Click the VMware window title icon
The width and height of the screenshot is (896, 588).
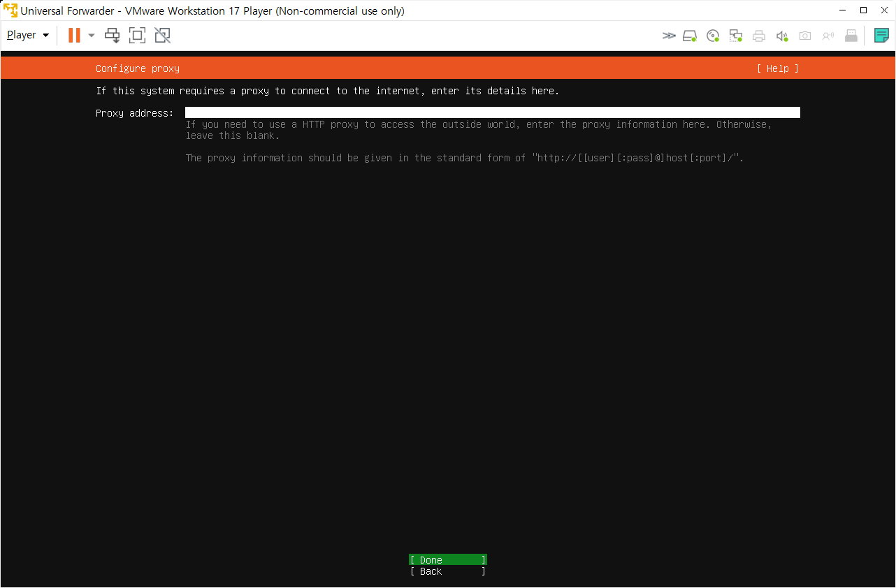pyautogui.click(x=10, y=10)
